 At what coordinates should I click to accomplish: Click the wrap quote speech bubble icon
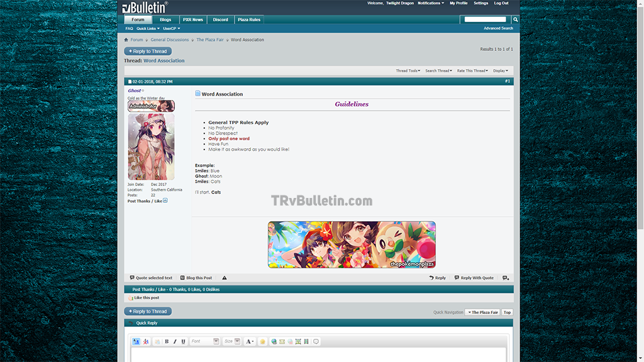coord(316,341)
